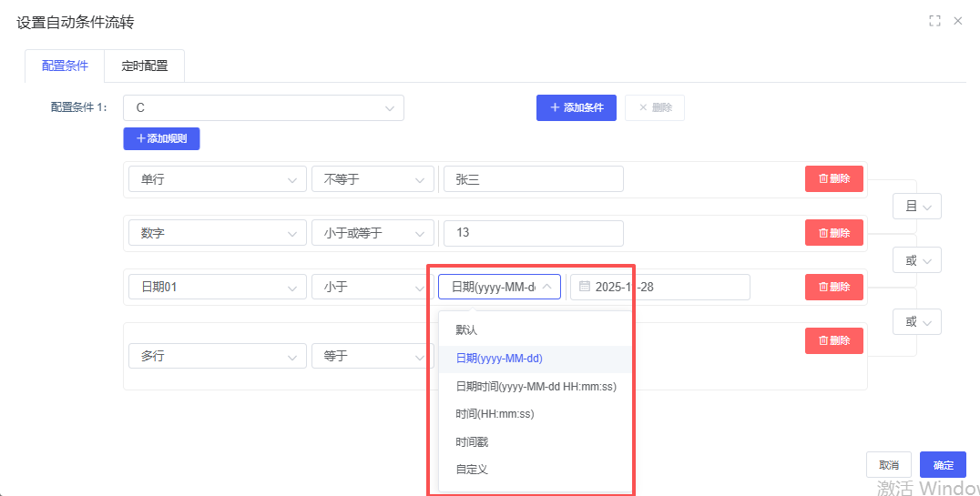
Task: Click the 添加条件 button
Action: 576,107
